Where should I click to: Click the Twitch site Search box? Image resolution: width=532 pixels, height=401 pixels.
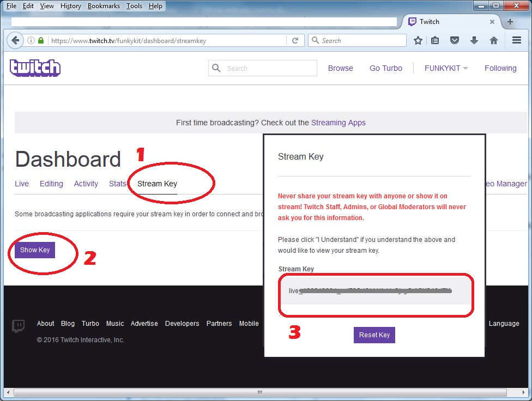click(263, 68)
